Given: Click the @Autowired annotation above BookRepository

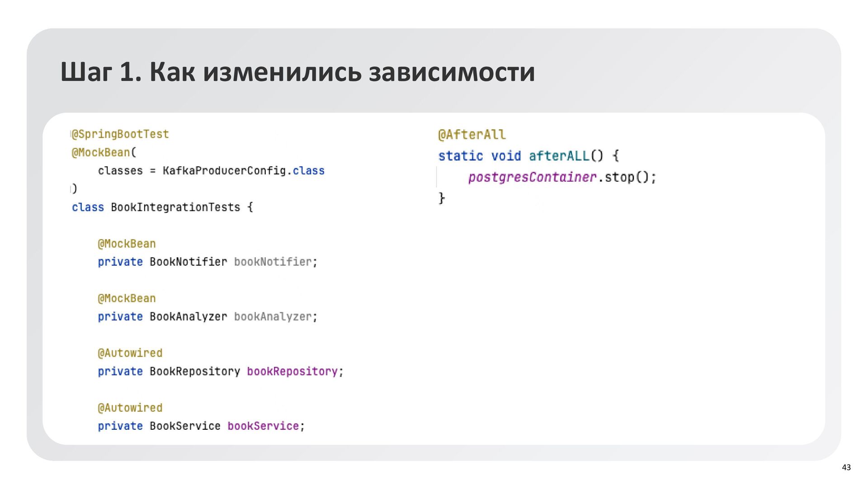Looking at the screenshot, I should point(130,353).
